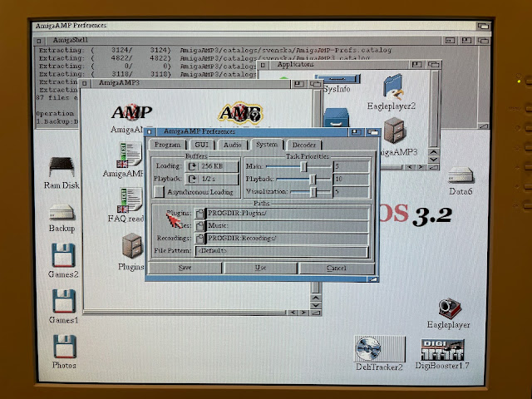Click depth gadget of Applications window

click(434, 65)
